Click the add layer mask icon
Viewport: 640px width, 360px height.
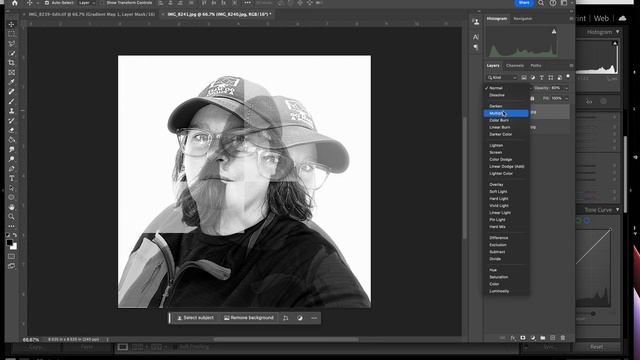point(523,338)
